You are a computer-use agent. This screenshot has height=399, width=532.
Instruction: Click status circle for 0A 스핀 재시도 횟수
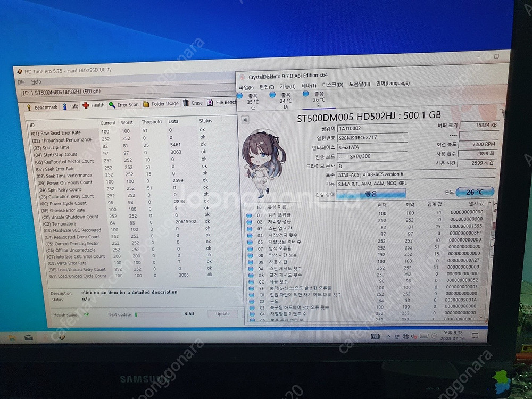[x=251, y=268]
